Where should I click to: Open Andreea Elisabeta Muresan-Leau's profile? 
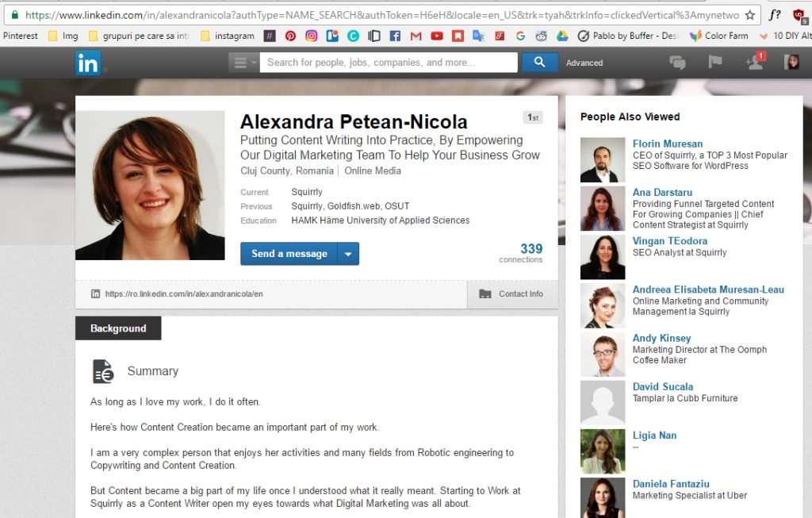pos(708,290)
